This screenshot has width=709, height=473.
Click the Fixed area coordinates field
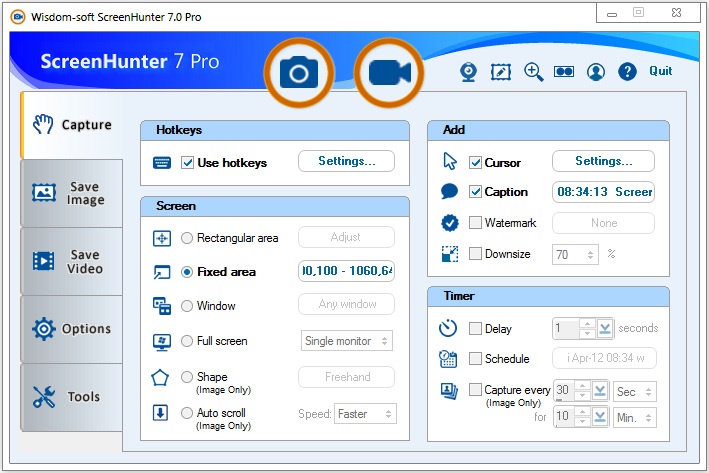point(346,271)
